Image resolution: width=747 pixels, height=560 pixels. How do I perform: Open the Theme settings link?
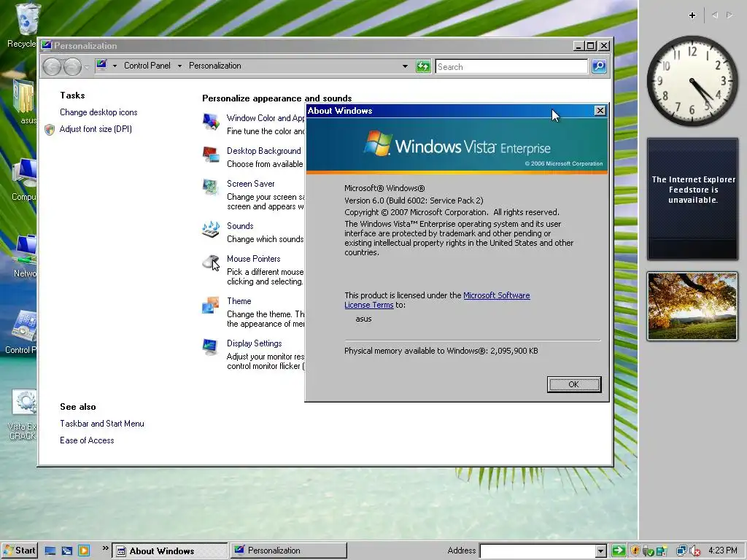239,301
